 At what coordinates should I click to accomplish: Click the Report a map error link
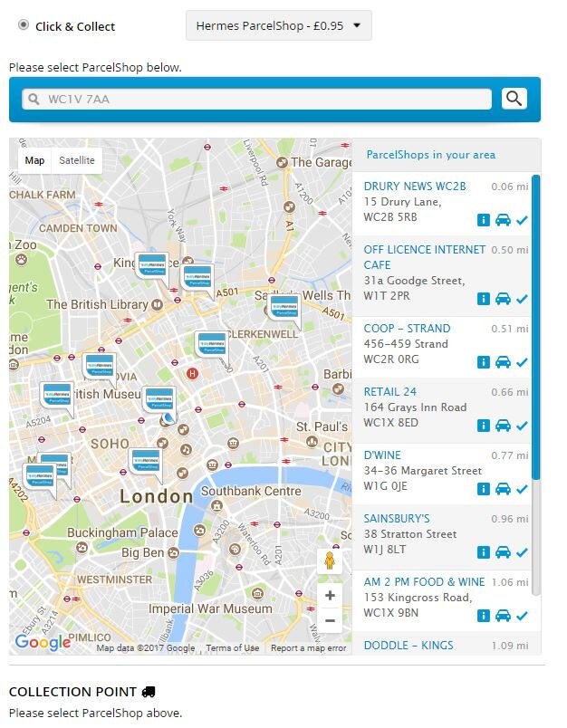(x=308, y=648)
